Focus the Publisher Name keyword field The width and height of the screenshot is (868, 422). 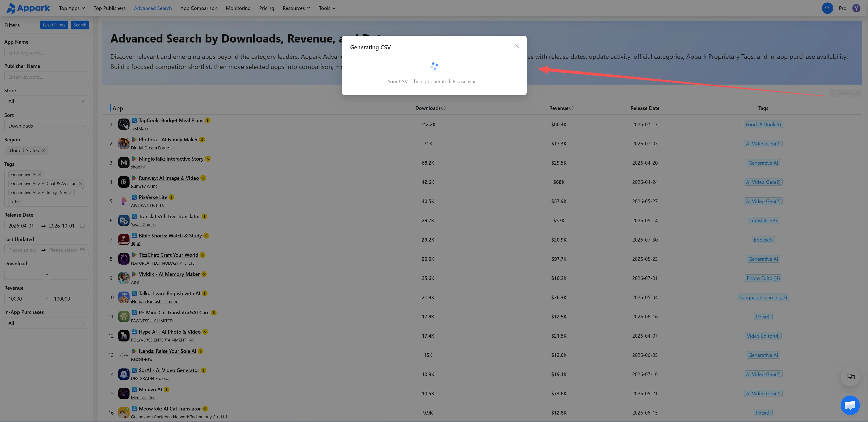pos(47,77)
